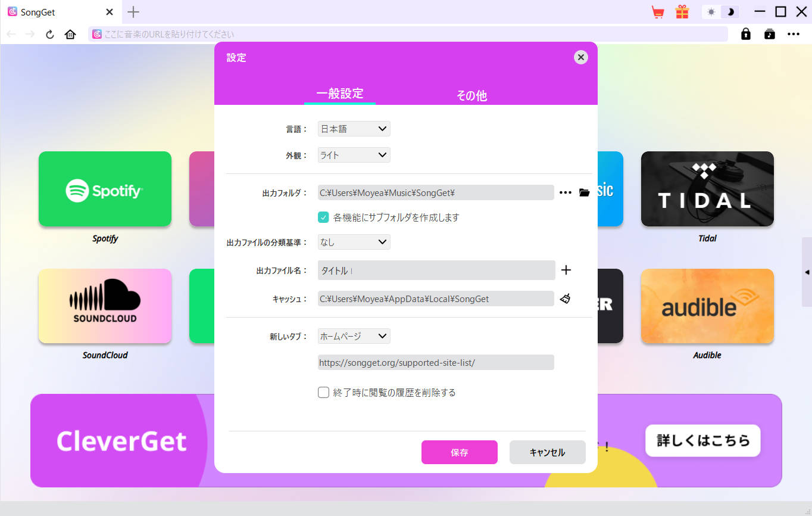Open the 新しいタブ dropdown
Viewport: 812px width, 516px height.
[x=353, y=335]
